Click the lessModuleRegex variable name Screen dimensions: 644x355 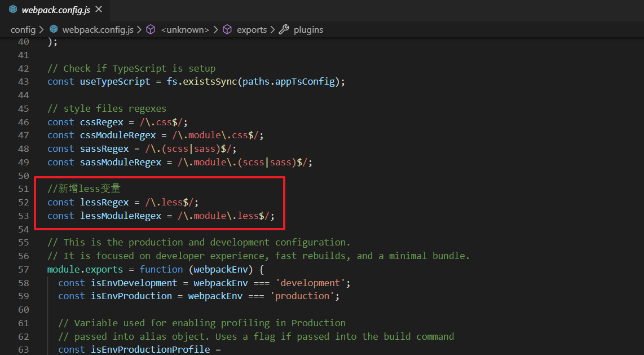pyautogui.click(x=121, y=216)
